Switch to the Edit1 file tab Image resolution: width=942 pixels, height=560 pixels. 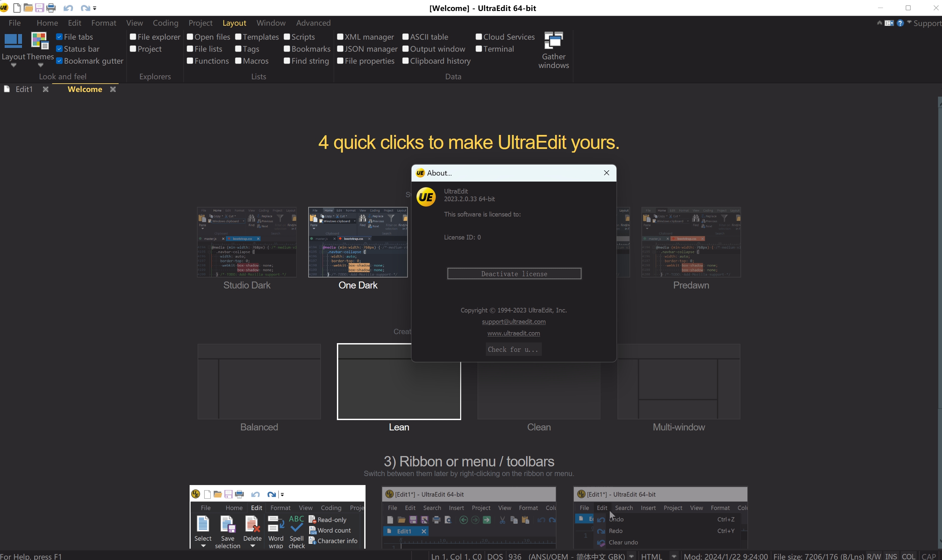pyautogui.click(x=24, y=89)
